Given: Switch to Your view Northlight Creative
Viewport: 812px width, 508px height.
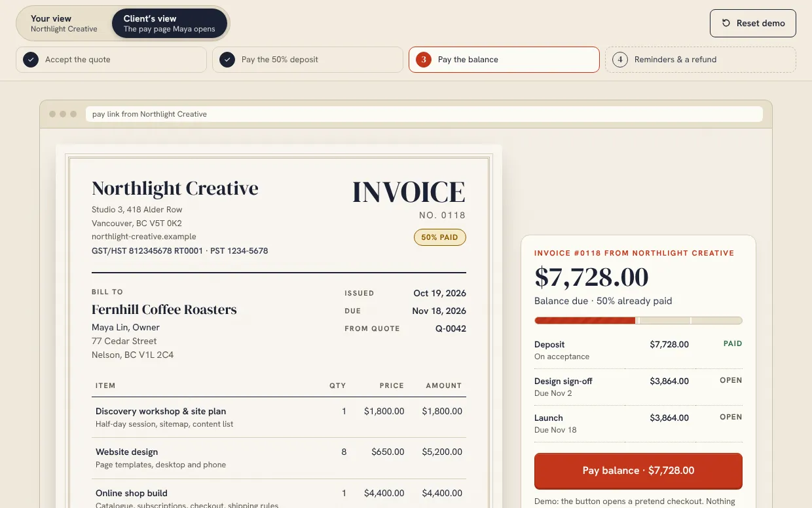Looking at the screenshot, I should 64,24.
